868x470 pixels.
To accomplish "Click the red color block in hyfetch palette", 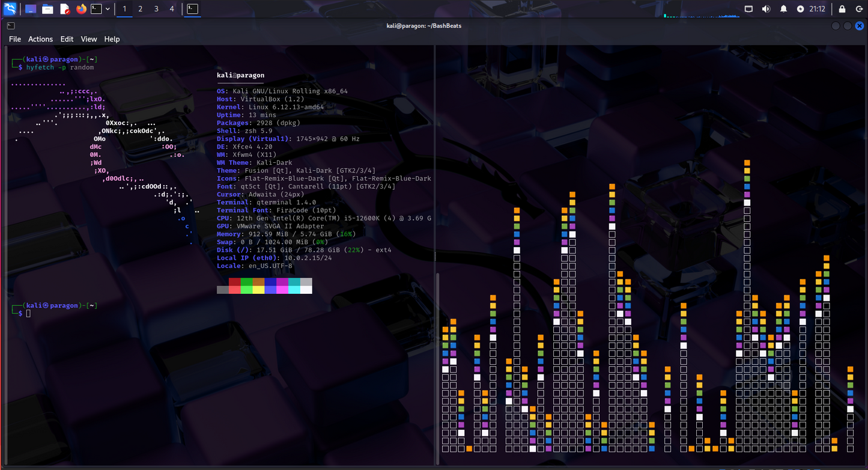I will click(x=235, y=282).
